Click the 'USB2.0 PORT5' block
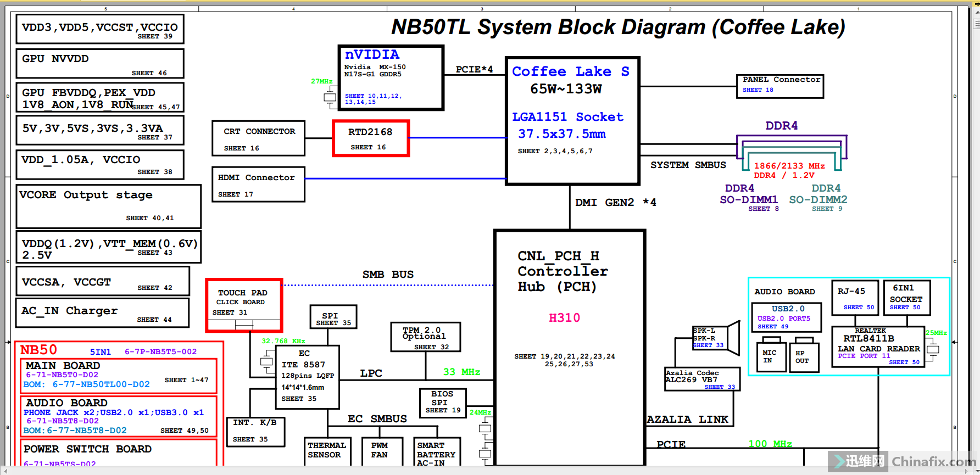The height and width of the screenshot is (475, 980). (x=787, y=317)
